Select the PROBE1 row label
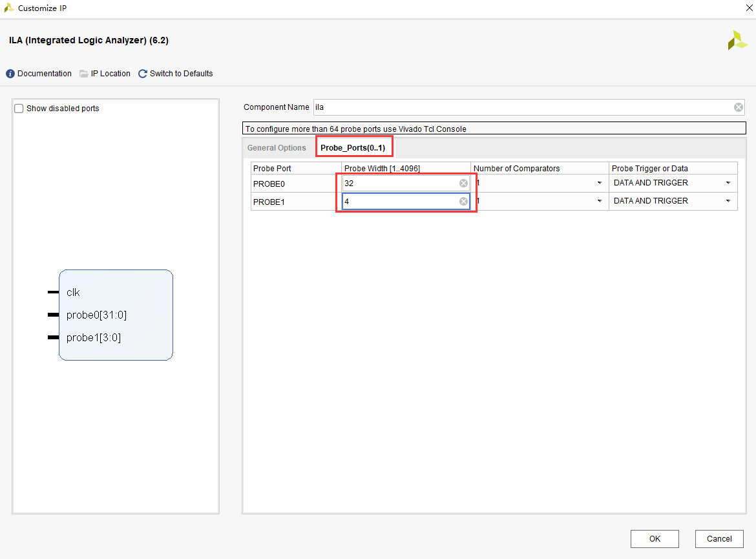 (269, 202)
